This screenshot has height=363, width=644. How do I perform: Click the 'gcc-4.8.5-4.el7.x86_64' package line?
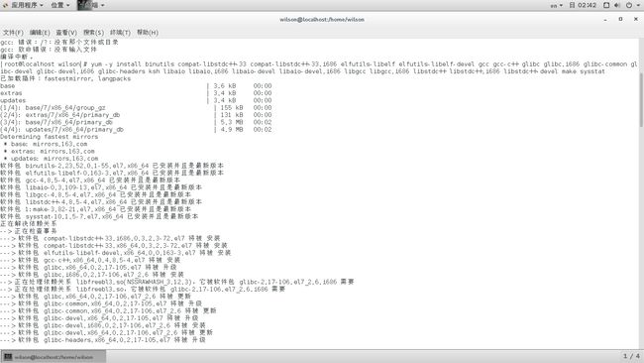coord(90,181)
